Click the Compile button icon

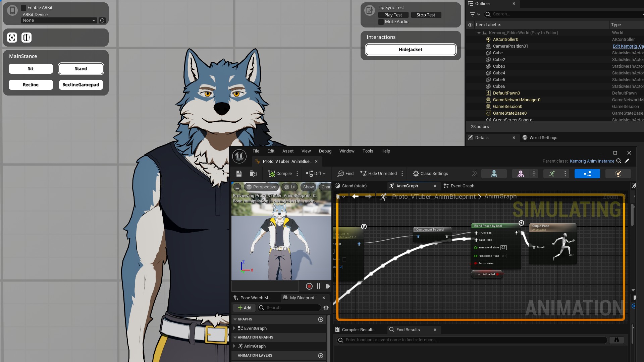pyautogui.click(x=272, y=174)
